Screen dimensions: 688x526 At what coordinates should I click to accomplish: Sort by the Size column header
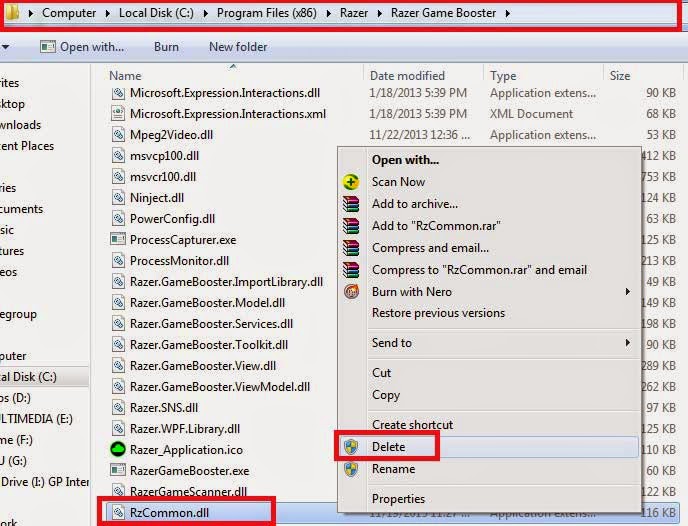(x=620, y=76)
